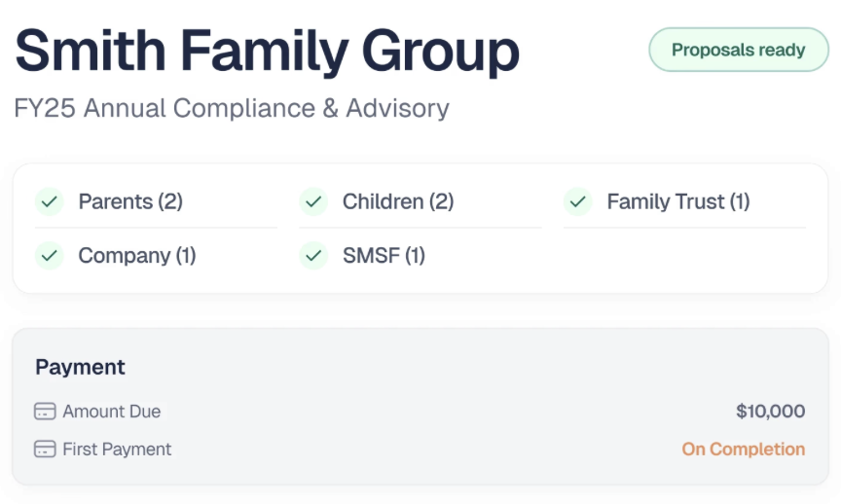Click the checkmark icon next to Children (2)
Screen dimensions: 841x504
tap(313, 202)
